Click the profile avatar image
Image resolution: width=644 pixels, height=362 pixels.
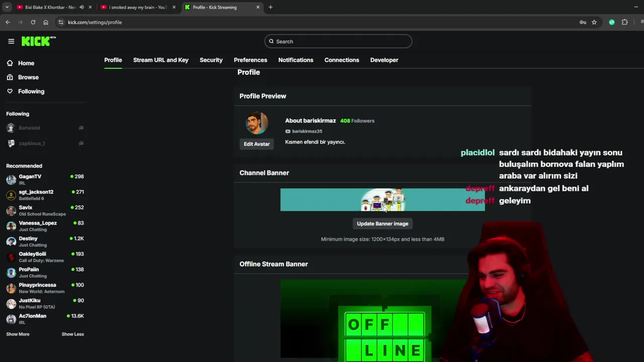[x=257, y=123]
